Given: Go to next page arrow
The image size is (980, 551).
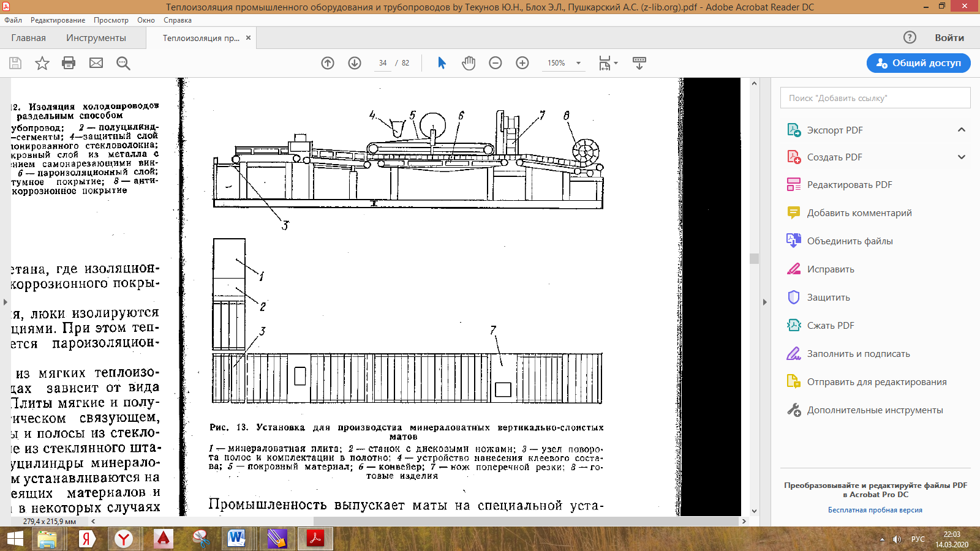Looking at the screenshot, I should pos(355,63).
